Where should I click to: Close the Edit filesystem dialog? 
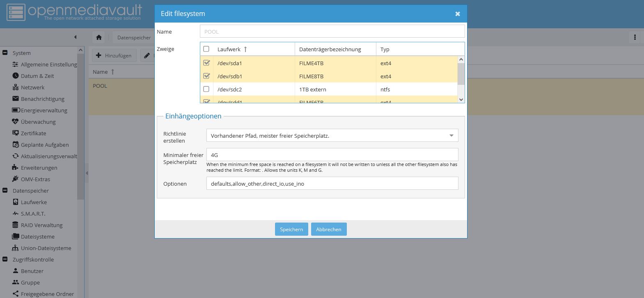tap(458, 14)
